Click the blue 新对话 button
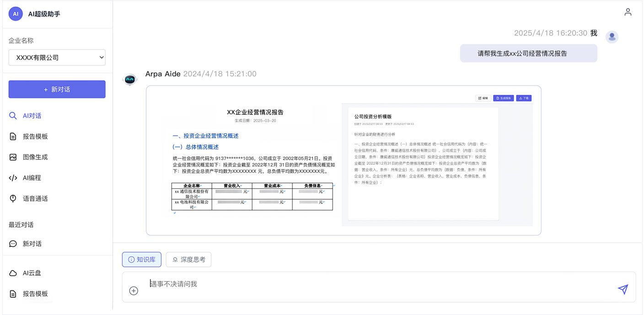Screen dimensions: 644x315 point(57,89)
